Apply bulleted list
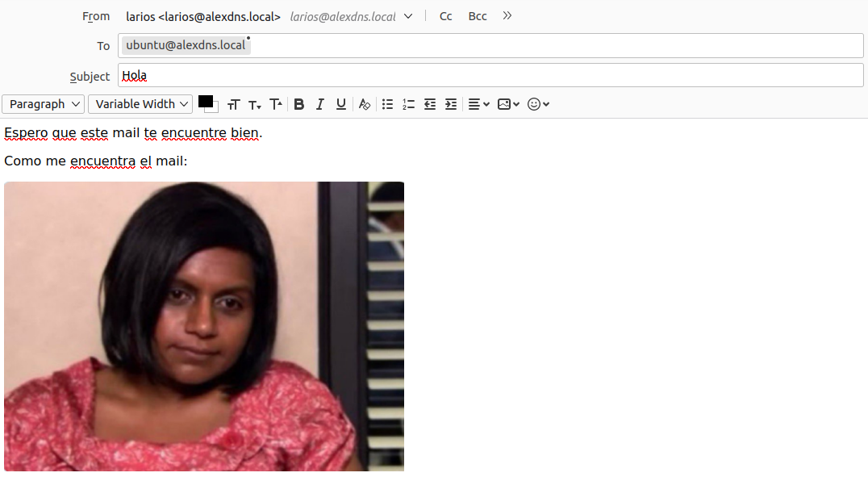 tap(388, 104)
